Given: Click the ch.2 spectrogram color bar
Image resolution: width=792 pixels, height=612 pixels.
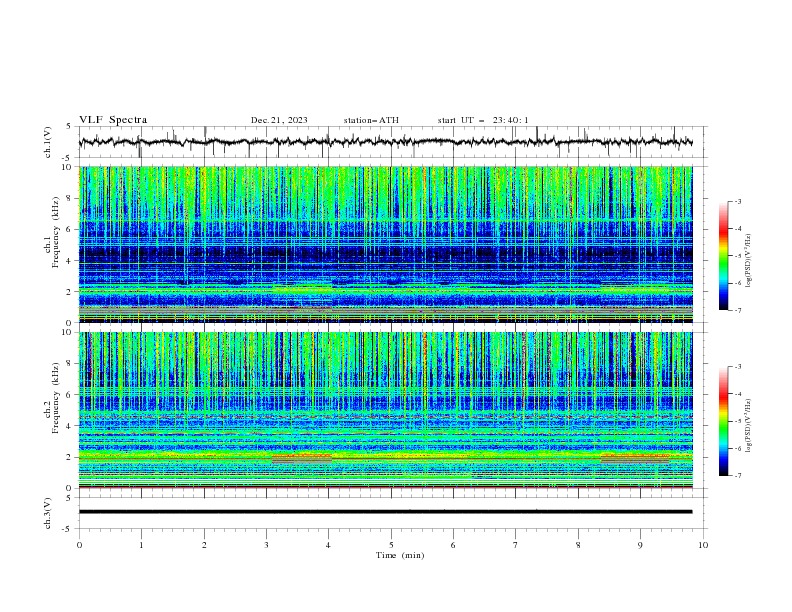Looking at the screenshot, I should pyautogui.click(x=723, y=421).
